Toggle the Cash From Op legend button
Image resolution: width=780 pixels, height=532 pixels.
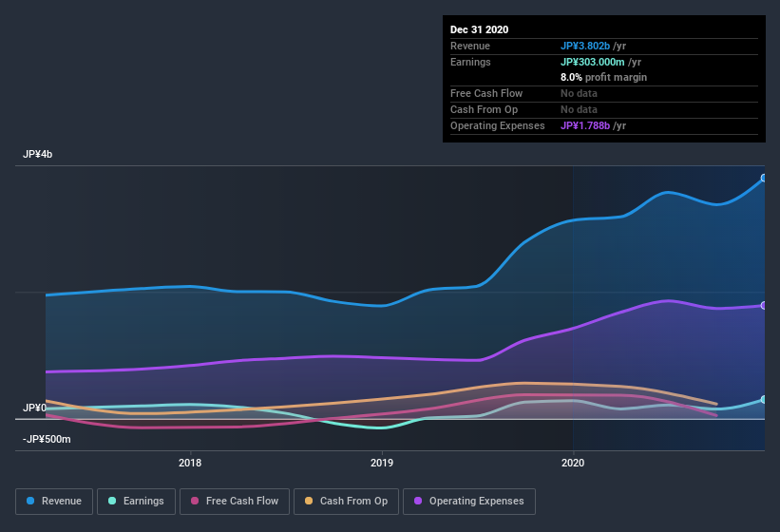click(x=346, y=502)
